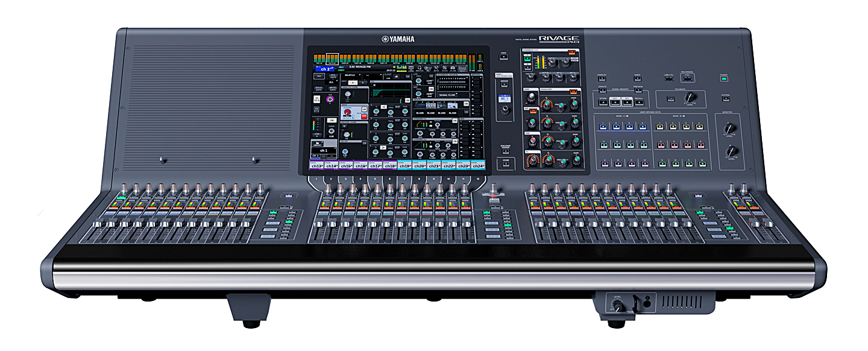Push the RECALL scene memory key
This screenshot has width=868, height=351.
(639, 102)
